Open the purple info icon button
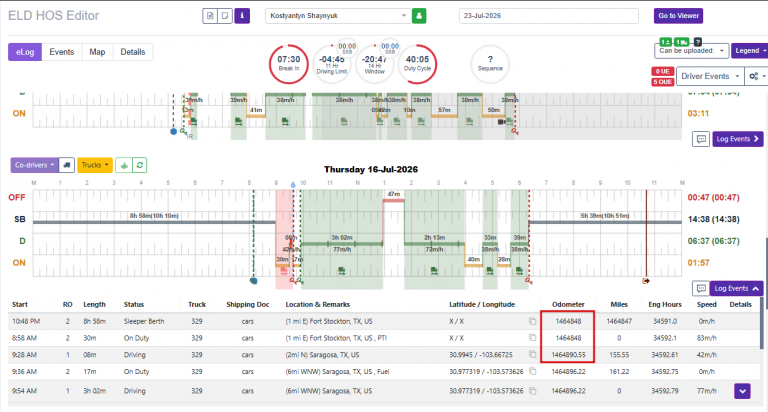The image size is (768, 412). pyautogui.click(x=242, y=16)
